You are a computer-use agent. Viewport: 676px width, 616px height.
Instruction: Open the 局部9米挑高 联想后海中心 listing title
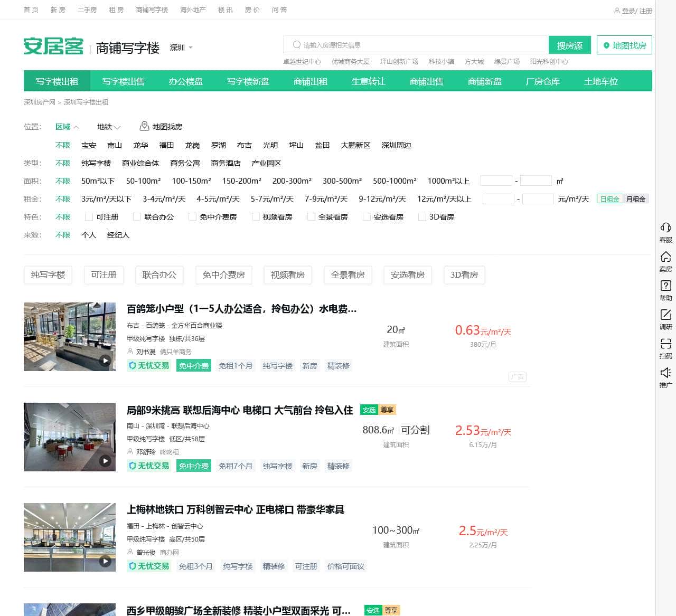coord(240,410)
